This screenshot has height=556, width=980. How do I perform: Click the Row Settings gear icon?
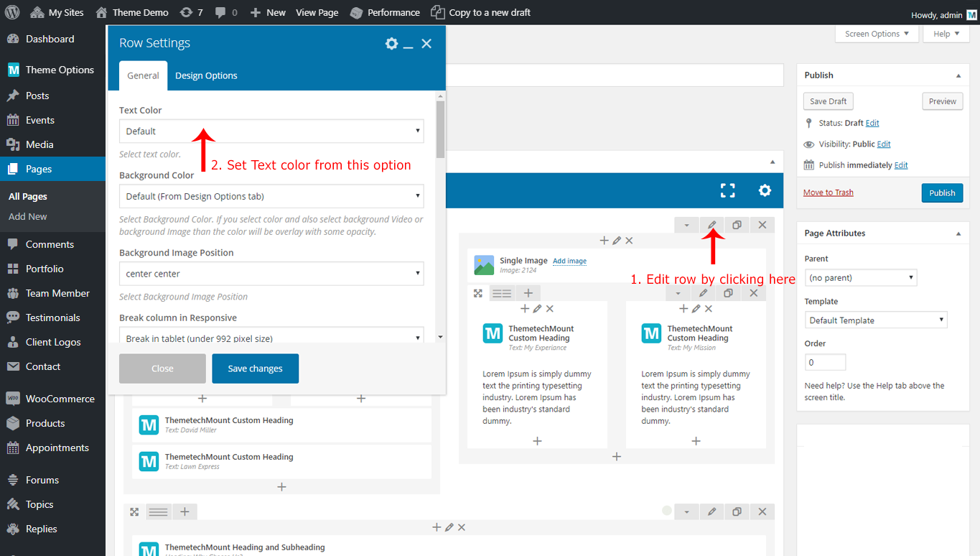click(391, 44)
